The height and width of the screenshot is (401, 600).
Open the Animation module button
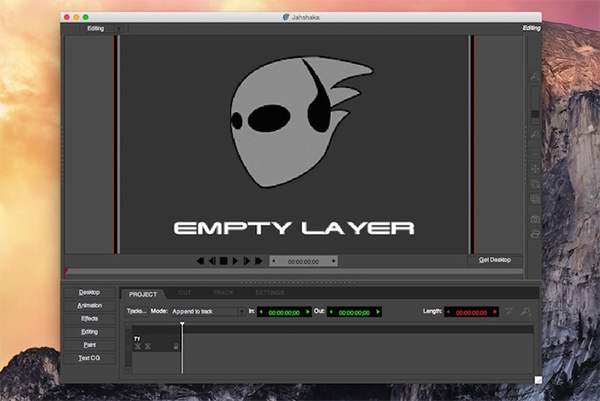(x=90, y=305)
